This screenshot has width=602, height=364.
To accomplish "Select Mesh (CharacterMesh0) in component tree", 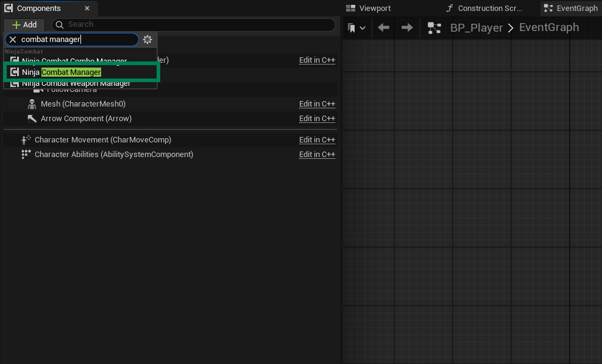I will [83, 104].
